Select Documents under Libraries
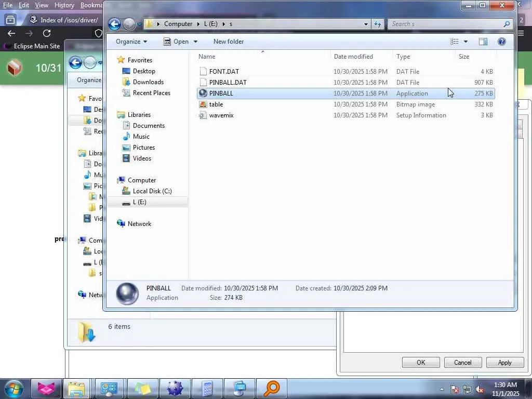Screen dimensions: 532x399 [x=149, y=126]
